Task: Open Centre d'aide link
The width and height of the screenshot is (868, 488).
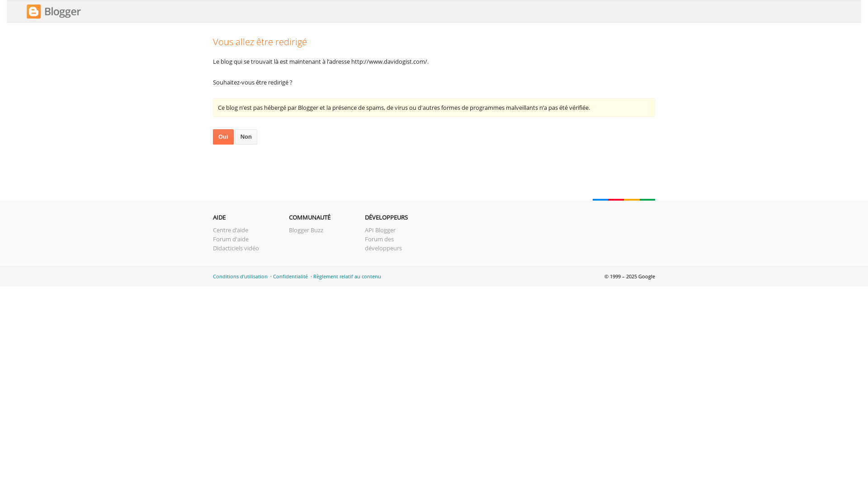Action: tap(230, 230)
